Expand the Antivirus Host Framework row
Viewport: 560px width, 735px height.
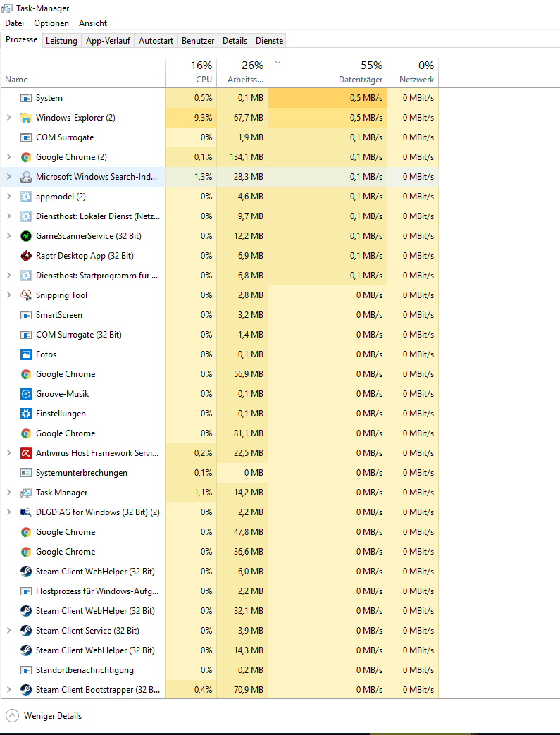click(9, 453)
